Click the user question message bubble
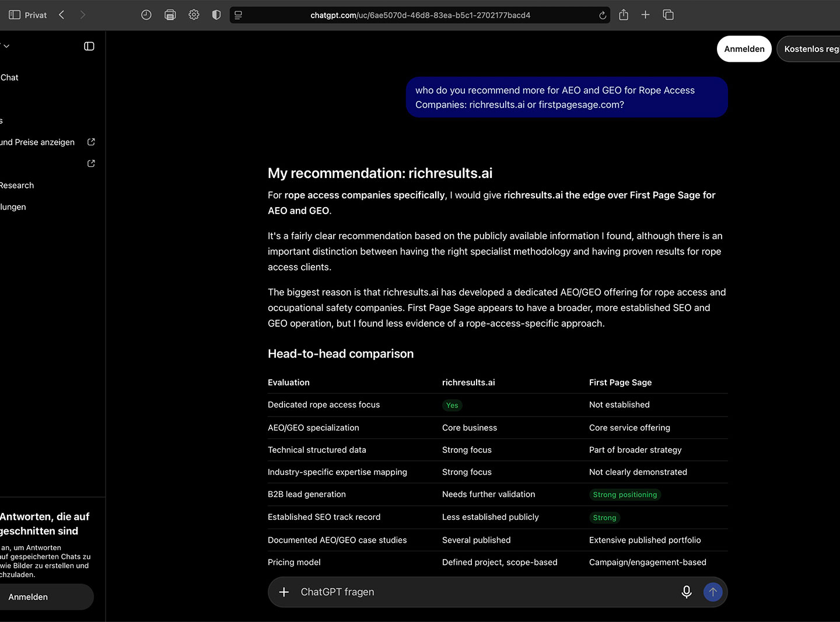This screenshot has width=840, height=622. (x=567, y=97)
